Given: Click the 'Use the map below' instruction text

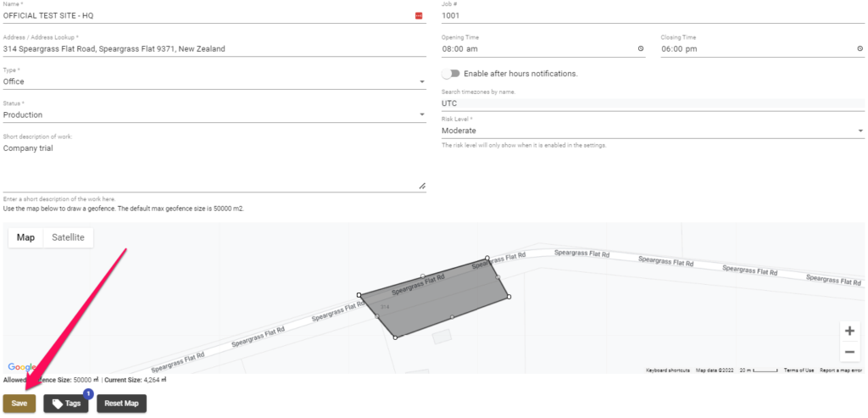Looking at the screenshot, I should 124,209.
